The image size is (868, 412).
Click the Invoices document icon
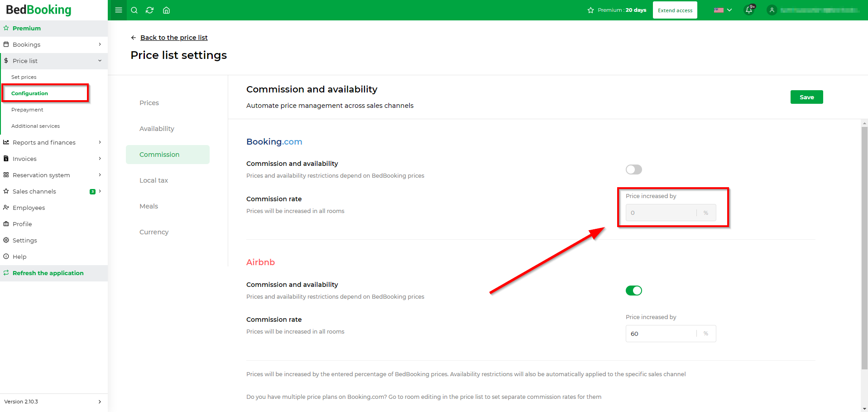(6, 159)
